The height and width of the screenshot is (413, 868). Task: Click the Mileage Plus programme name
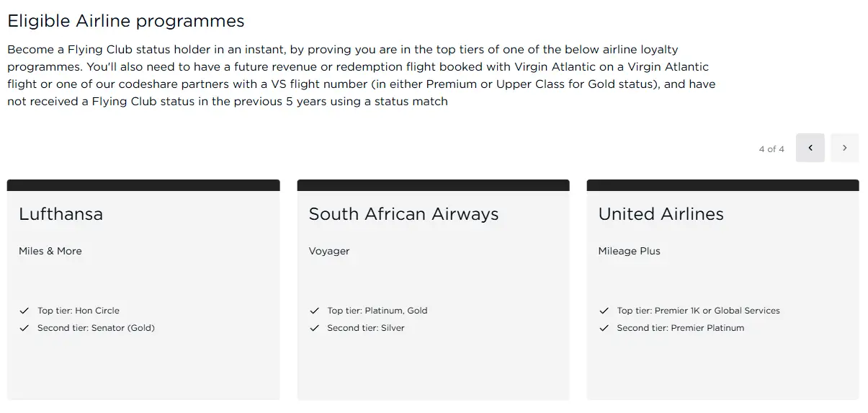629,251
